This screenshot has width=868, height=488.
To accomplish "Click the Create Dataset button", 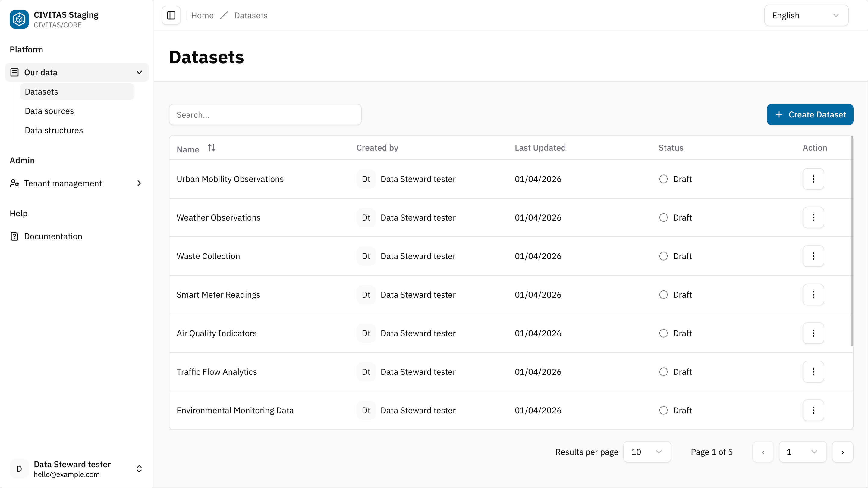I will click(810, 114).
